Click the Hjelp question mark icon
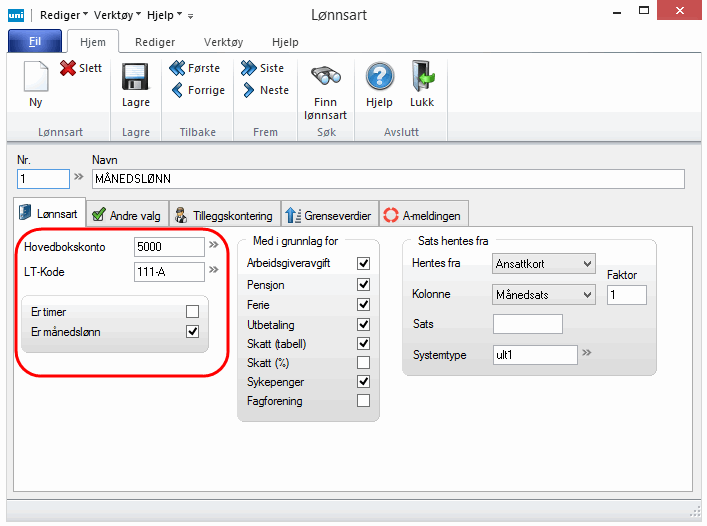 pyautogui.click(x=379, y=78)
